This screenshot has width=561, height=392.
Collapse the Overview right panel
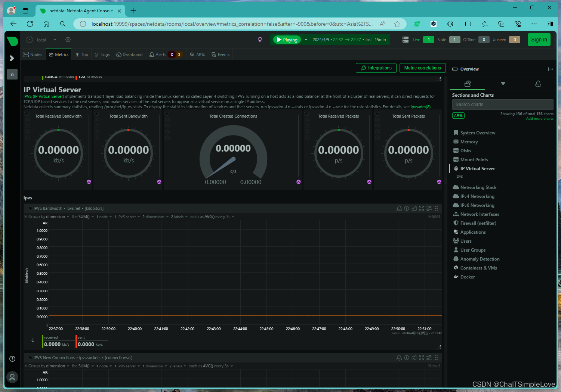(551, 69)
